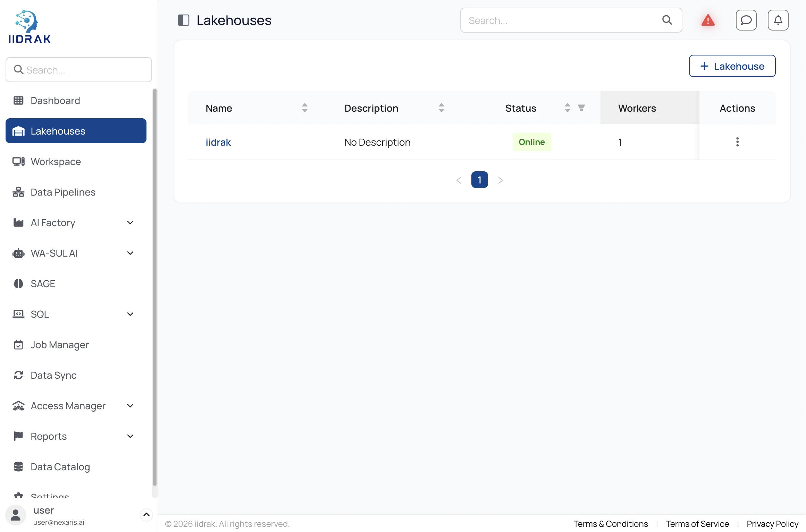Click the No Description cell
This screenshot has width=806, height=532.
[377, 142]
